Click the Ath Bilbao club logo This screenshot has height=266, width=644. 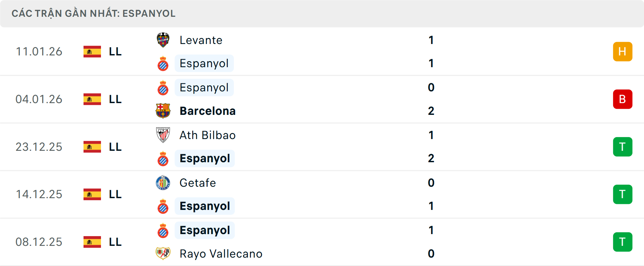[x=163, y=135]
